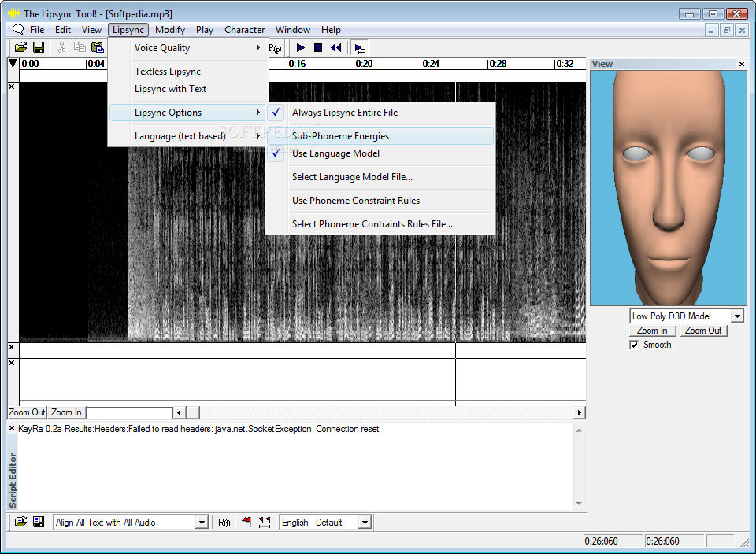Click the app icon in the menu bar

(18, 29)
